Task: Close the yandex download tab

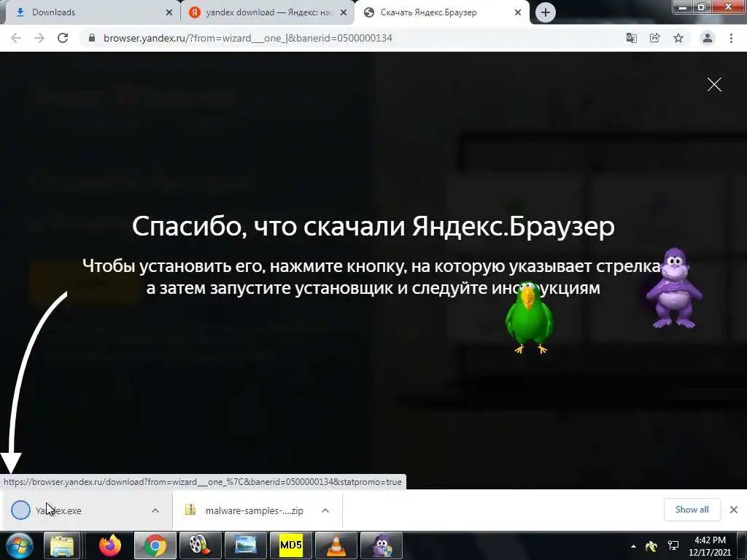Action: tap(344, 13)
